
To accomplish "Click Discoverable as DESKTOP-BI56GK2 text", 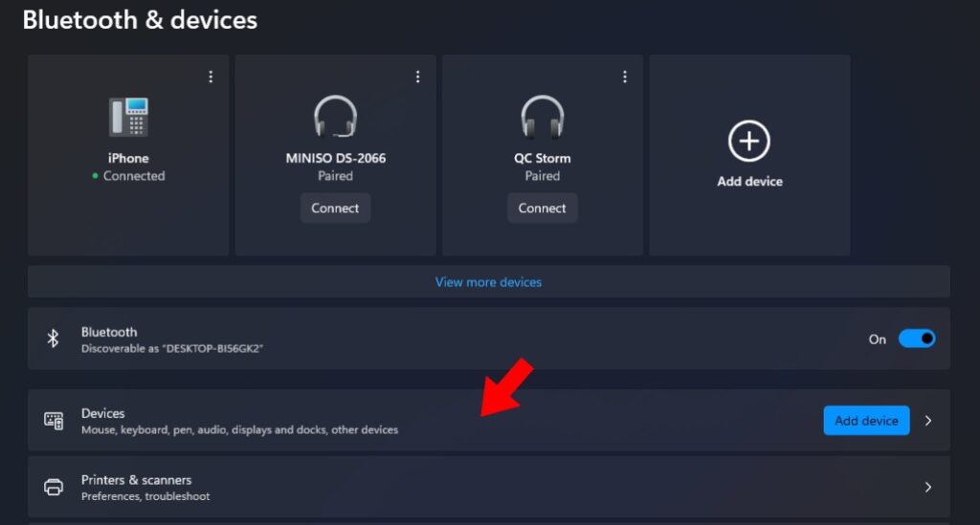I will point(172,348).
